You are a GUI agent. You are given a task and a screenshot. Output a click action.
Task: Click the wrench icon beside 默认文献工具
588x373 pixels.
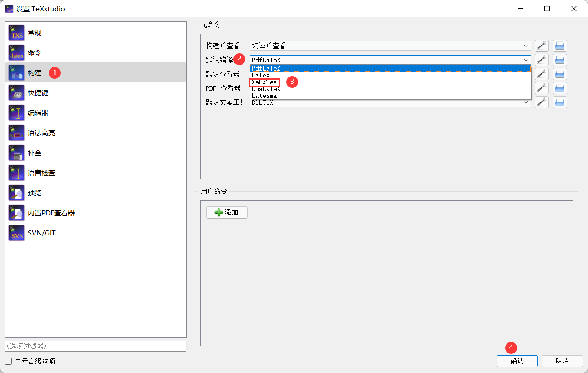[x=542, y=102]
